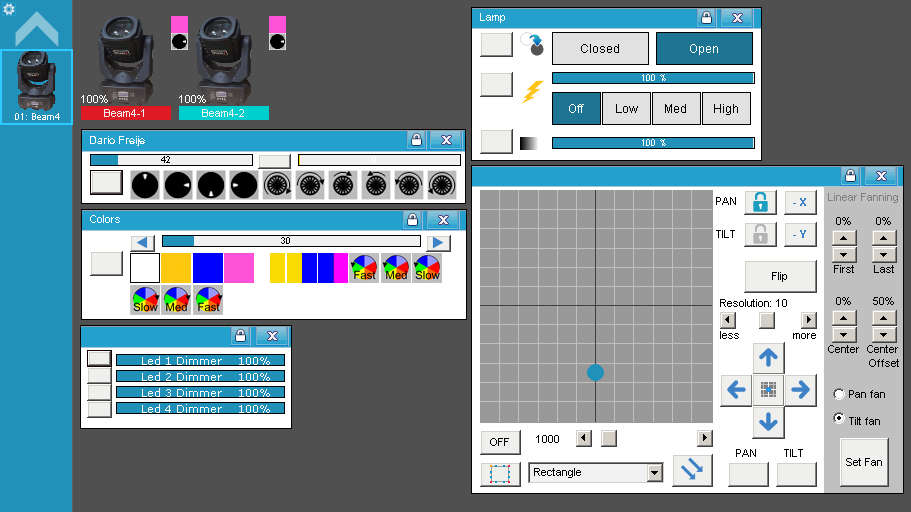Decrease resolution with the less arrow

pos(727,320)
